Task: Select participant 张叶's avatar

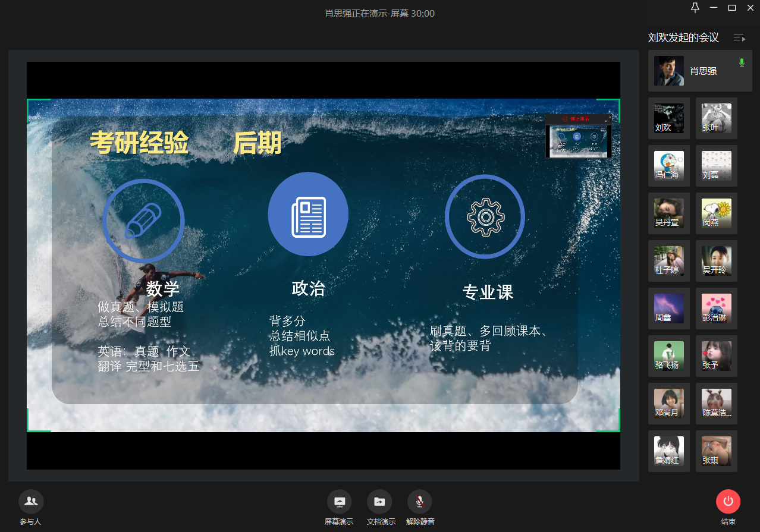Action: 717,118
